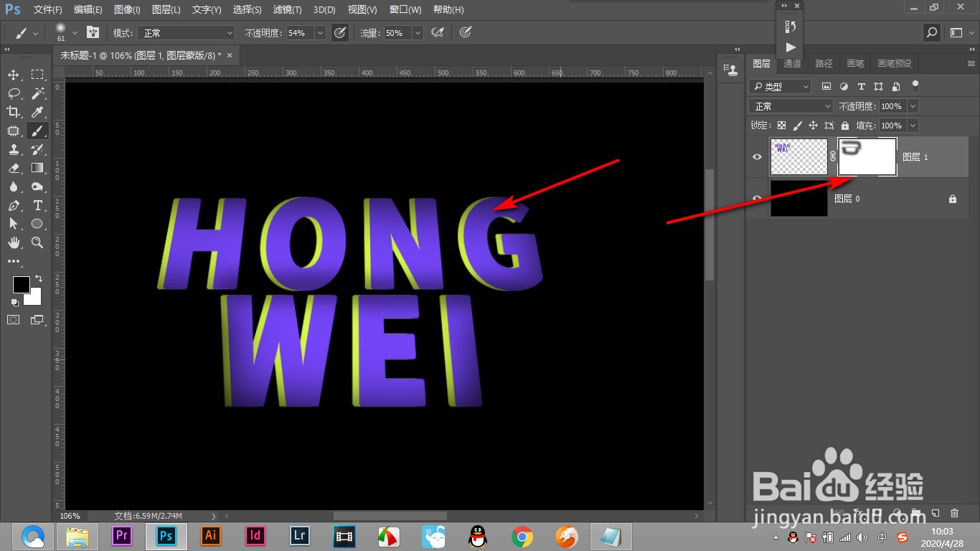The height and width of the screenshot is (551, 980).
Task: Open the layer blend mode dropdown
Action: (789, 105)
